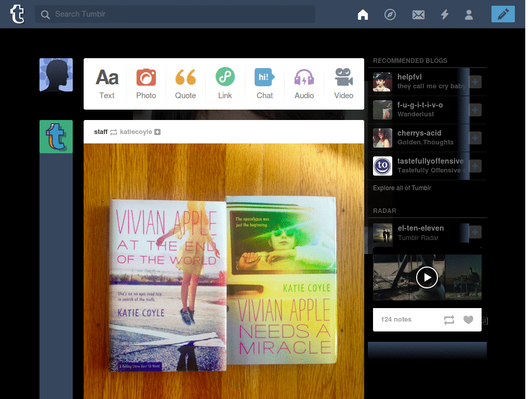Screen dimensions: 532x399
Task: Click the small keyboard icon beside radar post
Action: coord(485,321)
